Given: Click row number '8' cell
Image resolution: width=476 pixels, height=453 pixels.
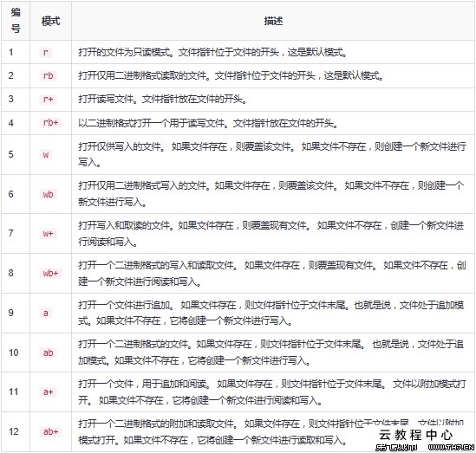Looking at the screenshot, I should 16,273.
